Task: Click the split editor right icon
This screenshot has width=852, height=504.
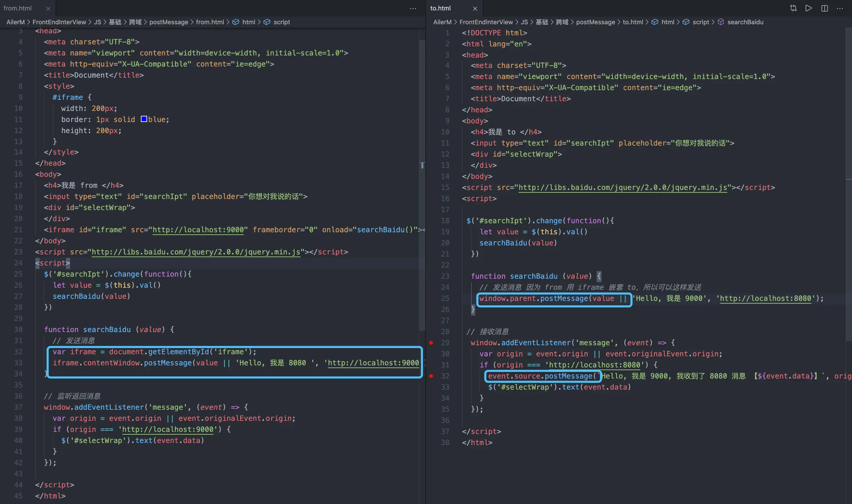Action: tap(825, 8)
